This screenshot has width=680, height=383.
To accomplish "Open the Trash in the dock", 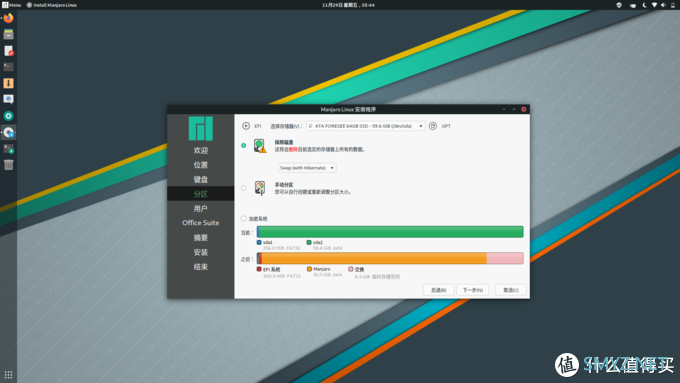I will click(x=8, y=165).
